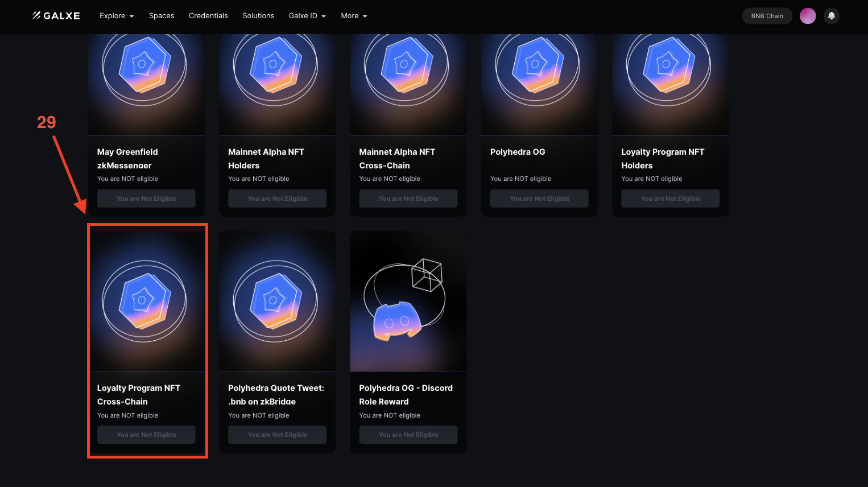Select the Solutions navigation item

(258, 15)
